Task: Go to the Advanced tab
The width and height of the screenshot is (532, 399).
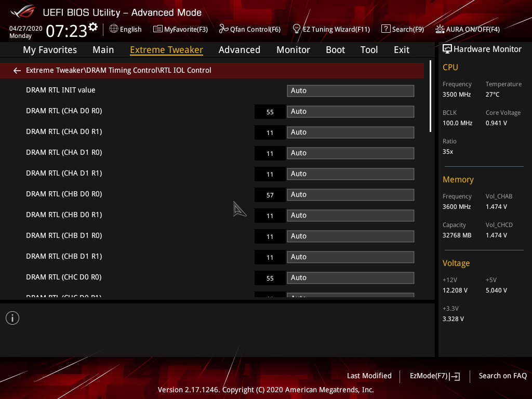Action: (239, 49)
